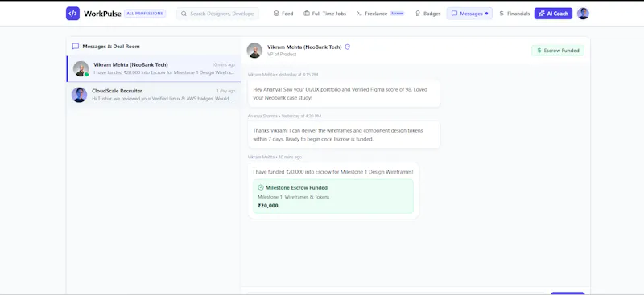
Task: Select the Messages tab
Action: [469, 14]
